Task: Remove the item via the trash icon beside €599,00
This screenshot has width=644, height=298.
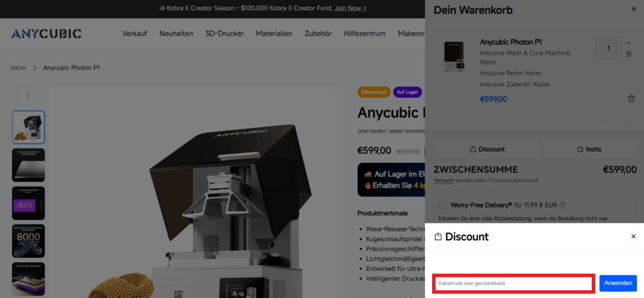Action: pyautogui.click(x=631, y=99)
